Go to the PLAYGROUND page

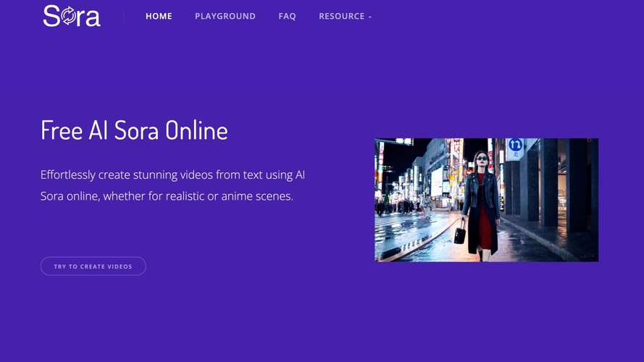pos(225,17)
